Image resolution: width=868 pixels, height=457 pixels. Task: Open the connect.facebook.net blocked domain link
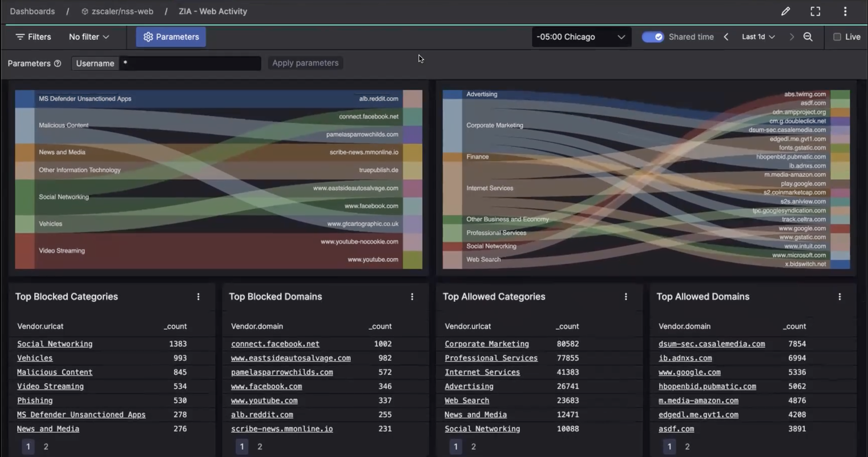[x=275, y=344]
